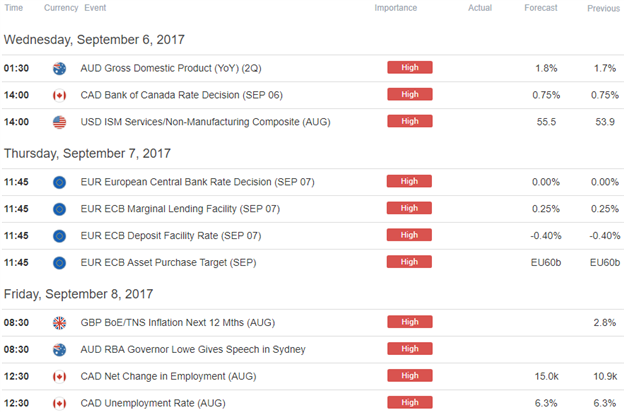Image resolution: width=624 pixels, height=412 pixels.
Task: Click the High badge for CAD Unemployment Rate
Action: 410,402
